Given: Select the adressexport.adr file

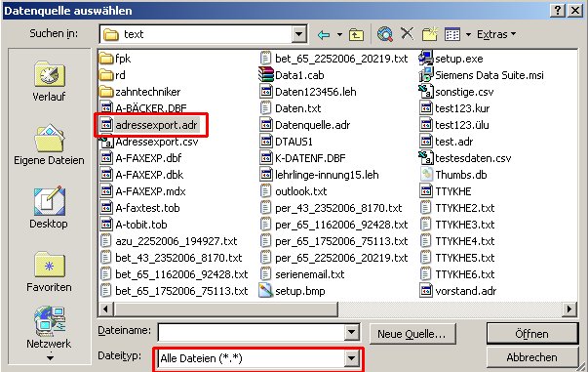Looking at the screenshot, I should (148, 125).
